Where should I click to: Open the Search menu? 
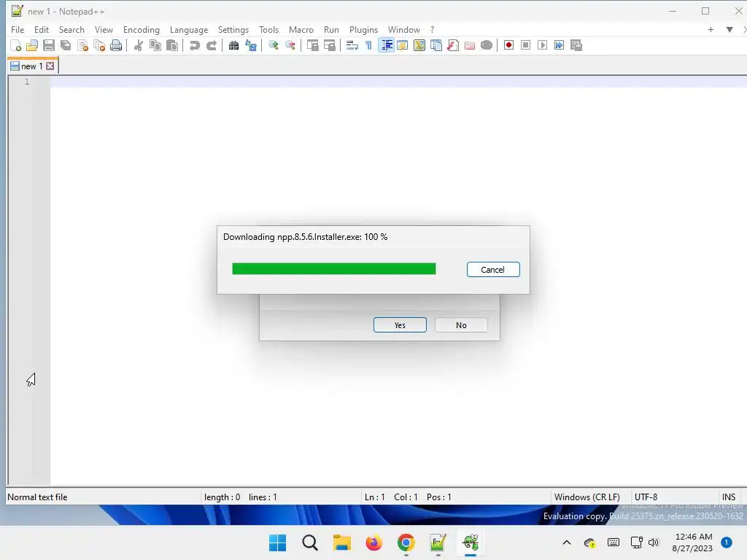point(71,29)
